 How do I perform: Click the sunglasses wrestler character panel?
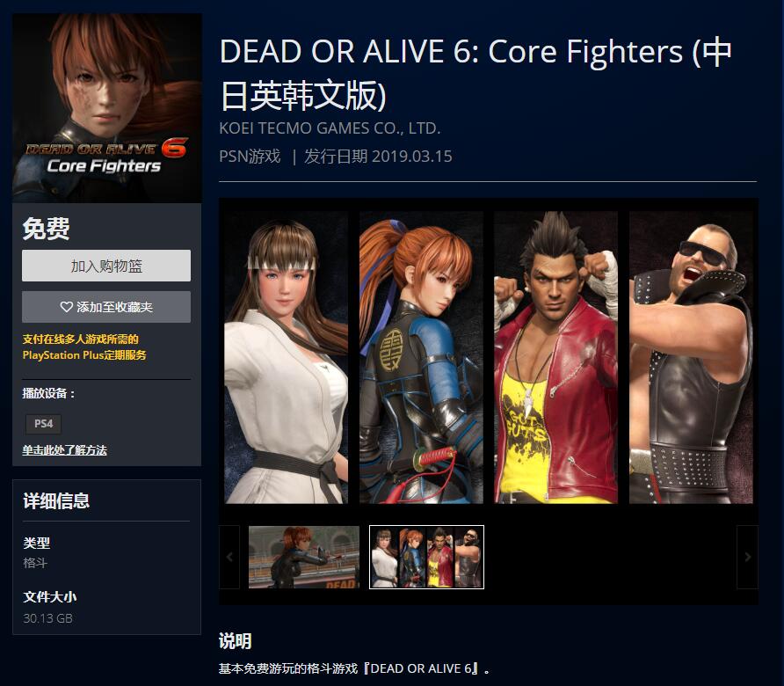tap(691, 357)
